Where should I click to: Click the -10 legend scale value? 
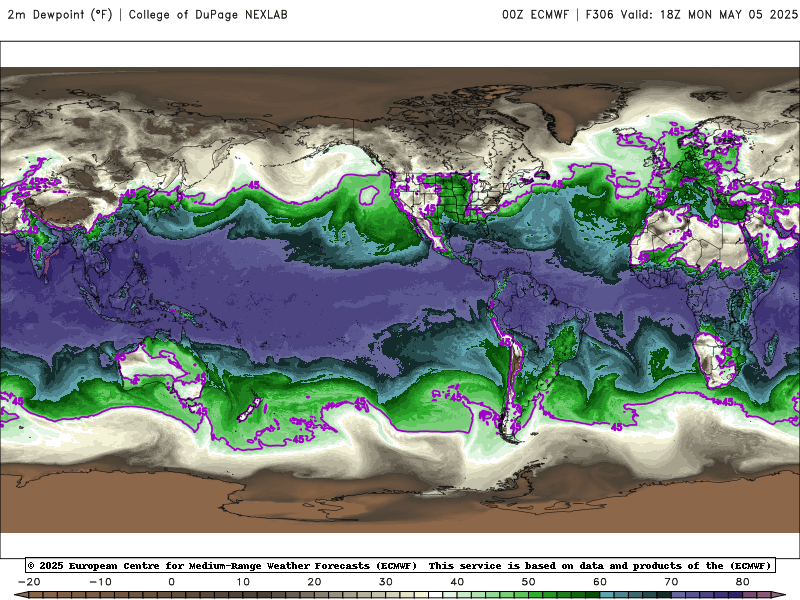tap(100, 582)
